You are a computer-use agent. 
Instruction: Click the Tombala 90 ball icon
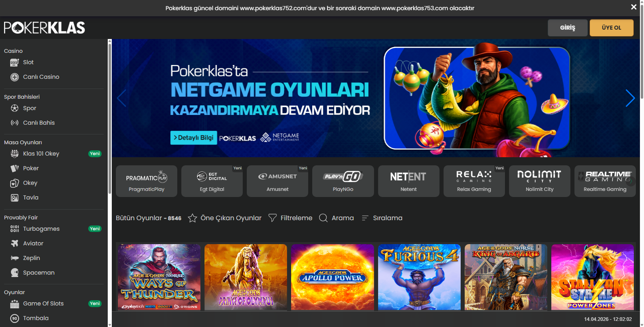15,318
